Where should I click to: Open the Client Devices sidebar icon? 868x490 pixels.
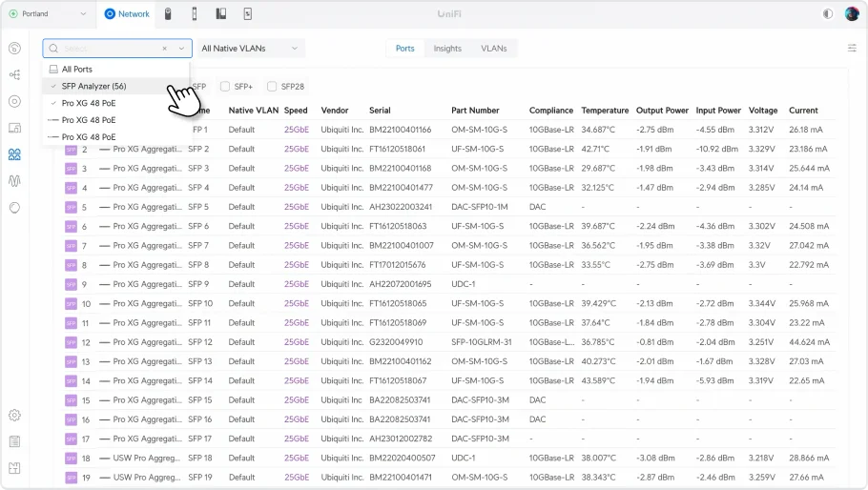point(15,128)
